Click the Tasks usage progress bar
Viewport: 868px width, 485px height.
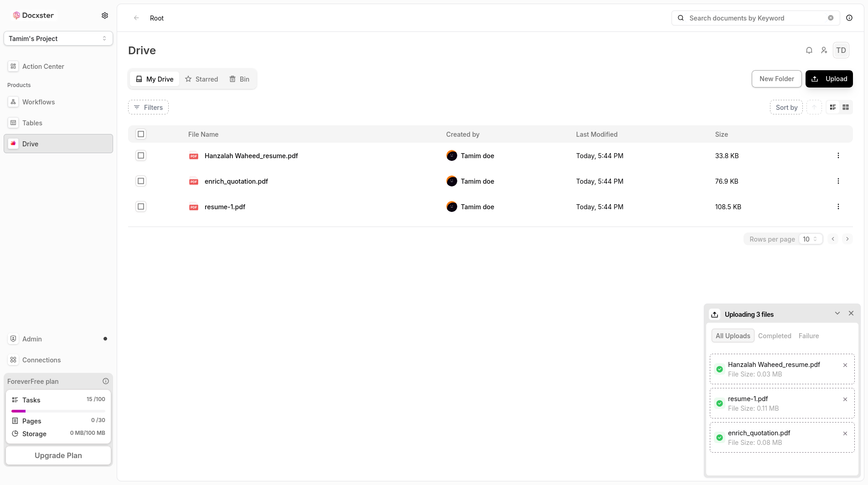(58, 411)
